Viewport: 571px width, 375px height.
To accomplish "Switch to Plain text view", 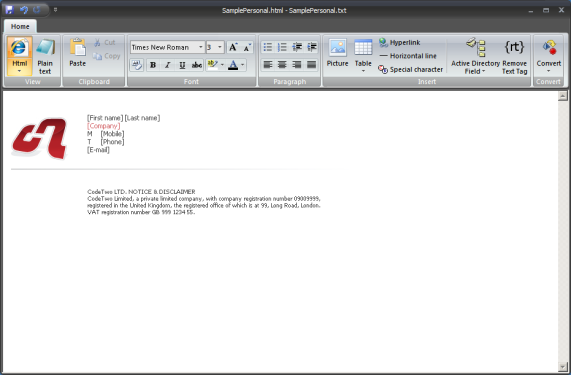I will [x=45, y=56].
